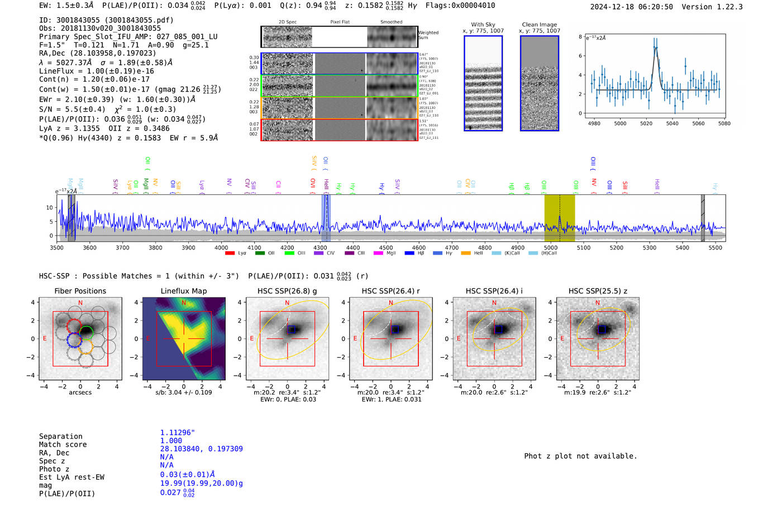The image size is (782, 532).
Task: Click the 'Phot z plot not available.' message
Action: click(x=580, y=456)
